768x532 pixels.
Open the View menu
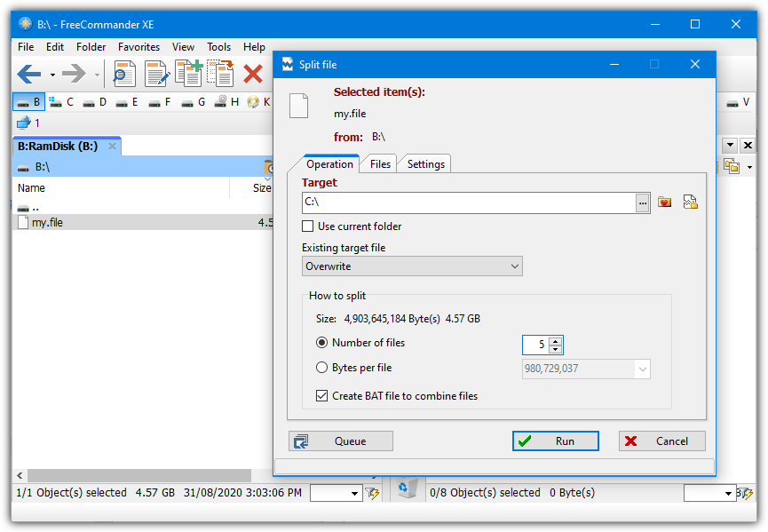pos(183,47)
